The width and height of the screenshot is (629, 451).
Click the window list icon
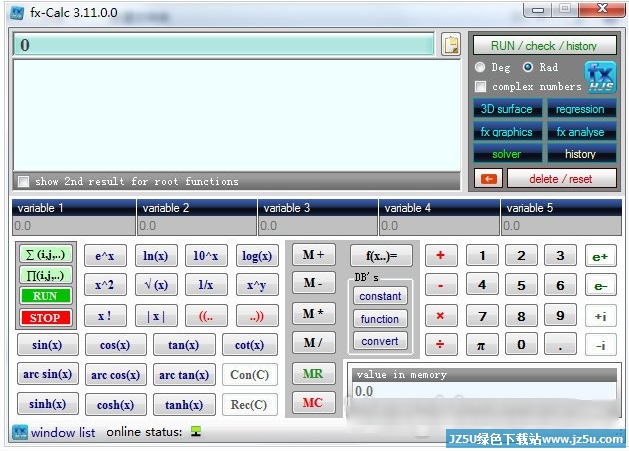(20, 433)
